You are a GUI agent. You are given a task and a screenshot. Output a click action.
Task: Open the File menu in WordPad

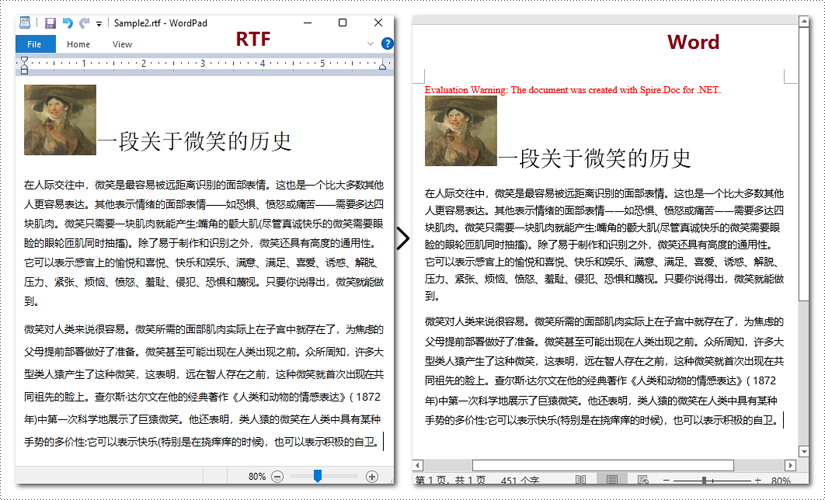pos(35,44)
